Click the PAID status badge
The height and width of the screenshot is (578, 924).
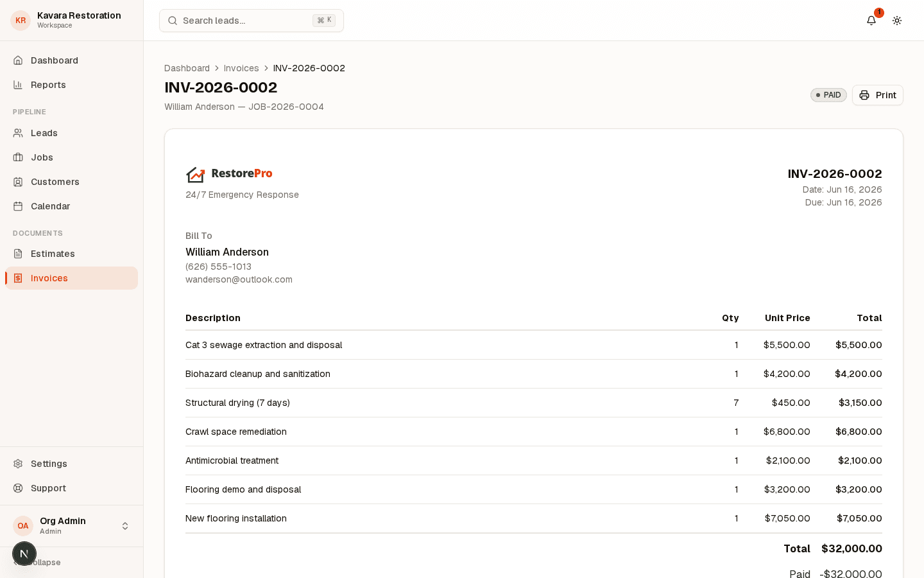point(828,95)
